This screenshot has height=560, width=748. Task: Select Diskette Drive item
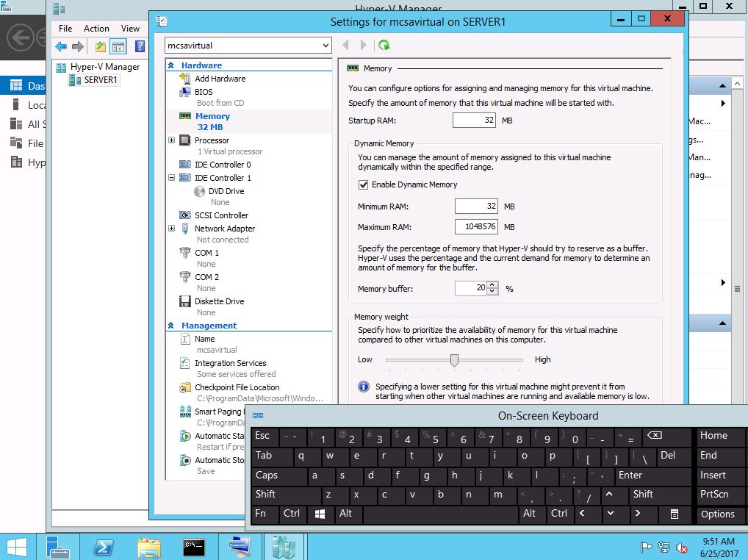(x=219, y=301)
